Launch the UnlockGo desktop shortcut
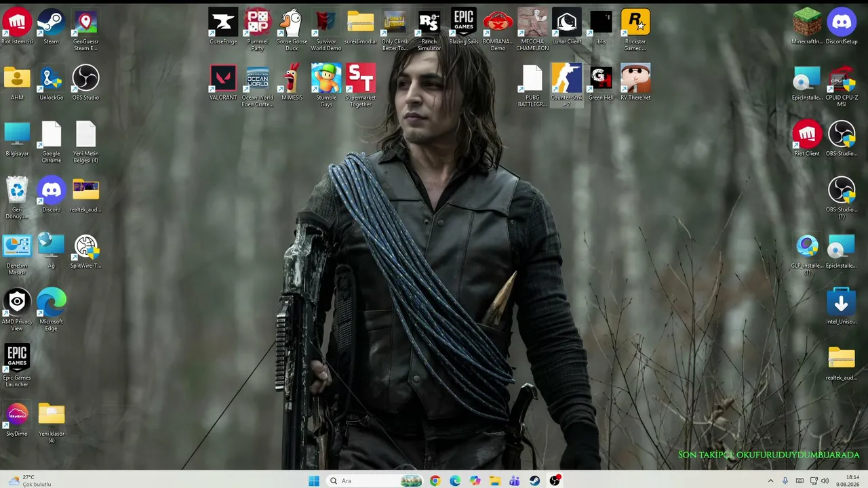This screenshot has height=488, width=868. [51, 83]
